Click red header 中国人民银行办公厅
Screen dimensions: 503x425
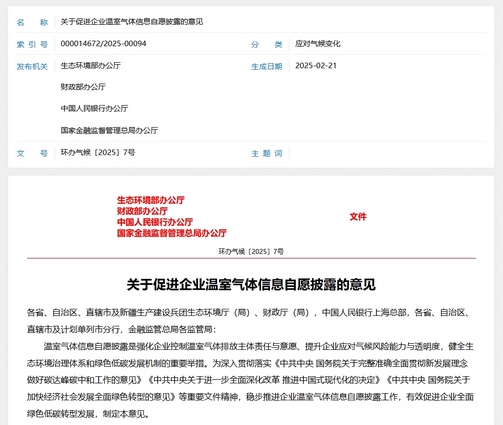click(x=155, y=222)
